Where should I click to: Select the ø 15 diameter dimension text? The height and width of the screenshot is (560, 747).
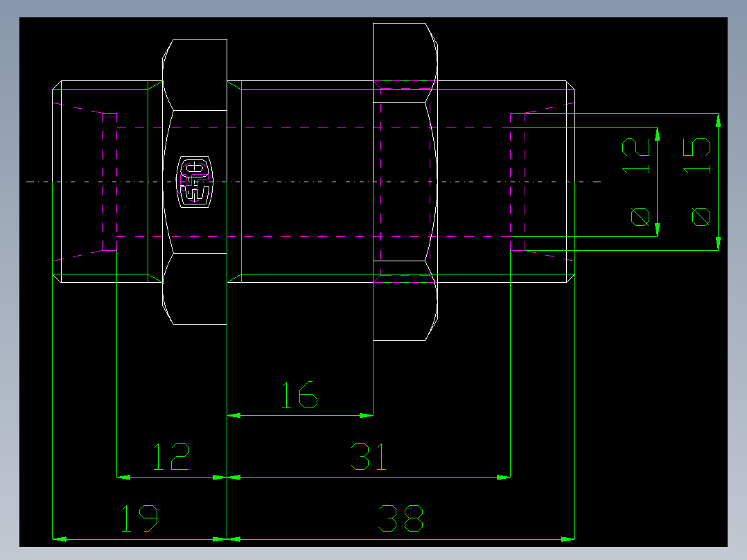697,182
